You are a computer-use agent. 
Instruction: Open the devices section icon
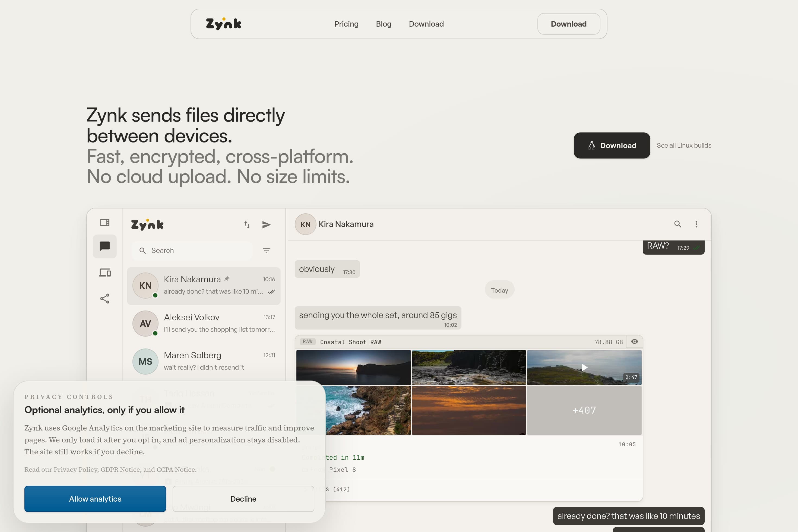point(104,273)
